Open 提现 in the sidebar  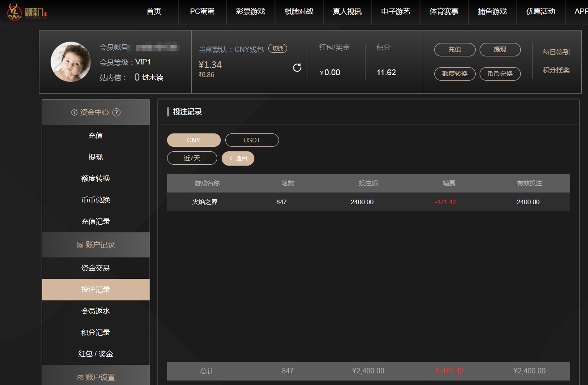point(96,157)
